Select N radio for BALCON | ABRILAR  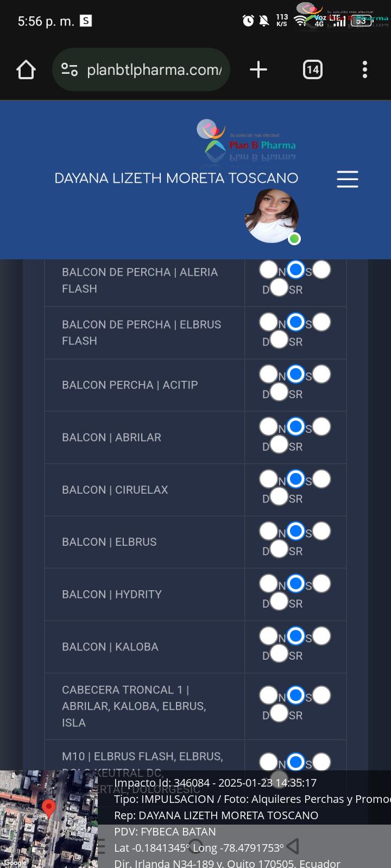(x=269, y=426)
